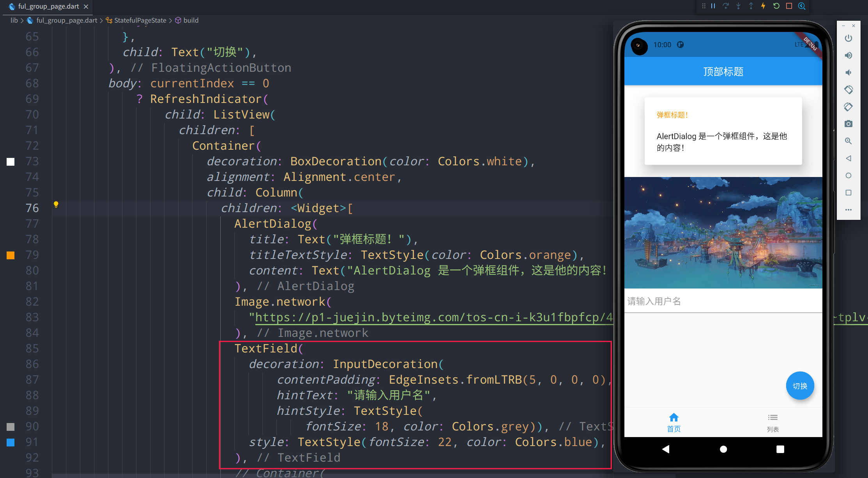
Task: Open Flutter widget inspector icon
Action: point(802,6)
